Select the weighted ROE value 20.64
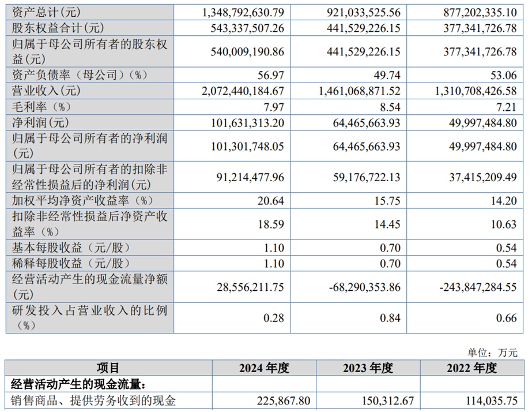The image size is (532, 412). pyautogui.click(x=271, y=201)
